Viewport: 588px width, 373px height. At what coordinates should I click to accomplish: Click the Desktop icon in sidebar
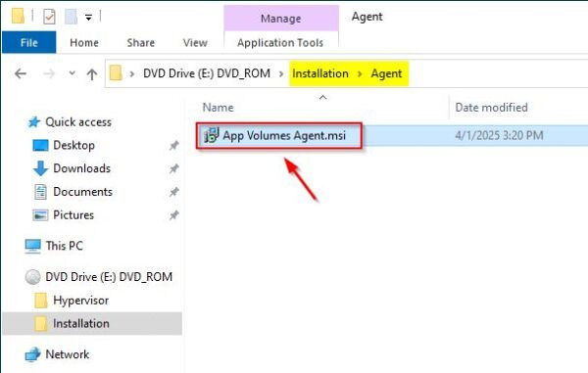(40, 145)
